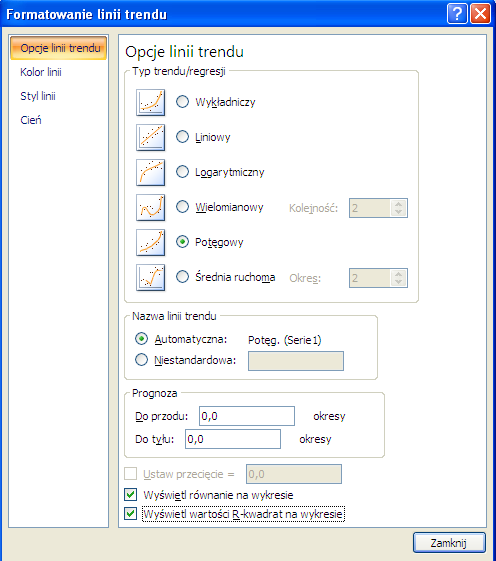Viewport: 496px width, 561px height.
Task: Switch to the Styl linii tab
Action: point(38,96)
